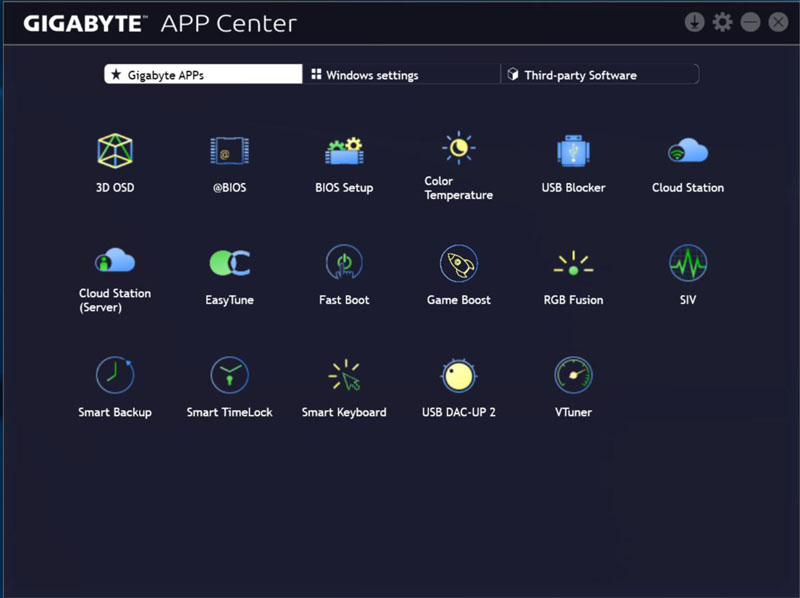800x598 pixels.
Task: Minimize the APP Center window
Action: 751,22
